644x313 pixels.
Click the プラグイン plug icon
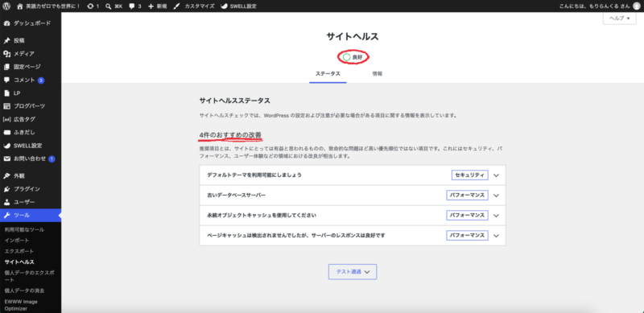(6, 189)
